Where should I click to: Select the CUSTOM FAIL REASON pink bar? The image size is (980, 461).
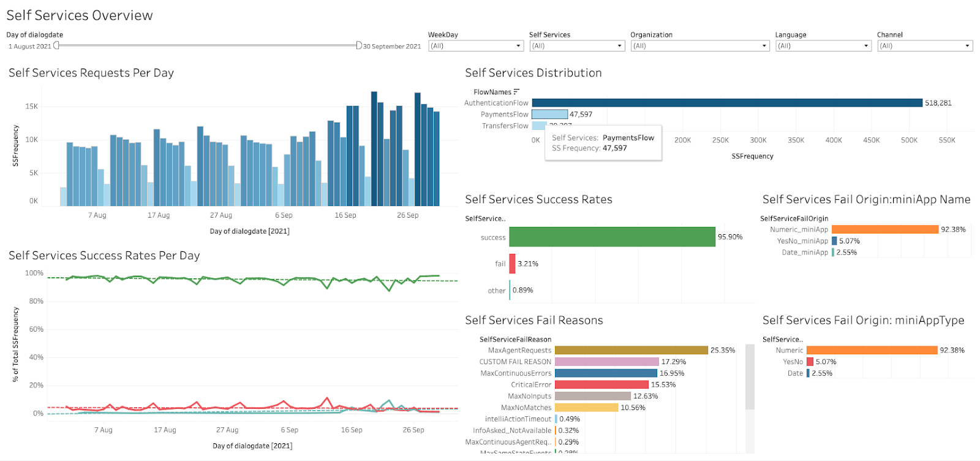tap(606, 362)
